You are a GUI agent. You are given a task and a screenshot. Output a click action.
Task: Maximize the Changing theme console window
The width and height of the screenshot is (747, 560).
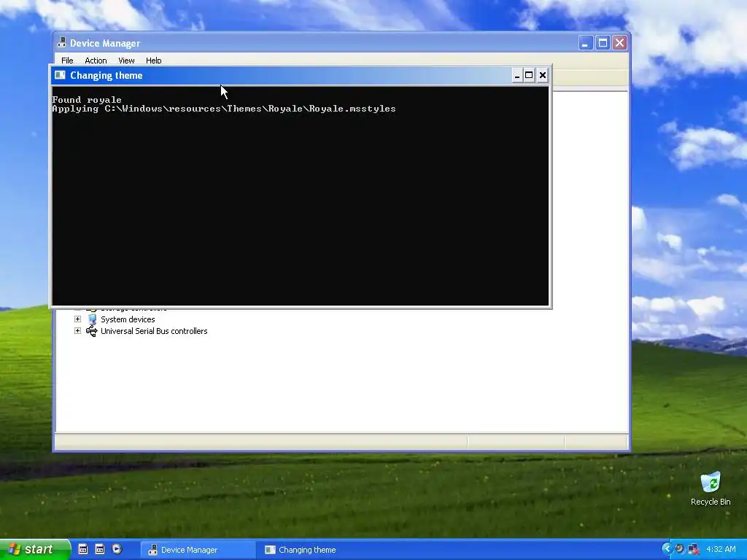pos(529,75)
